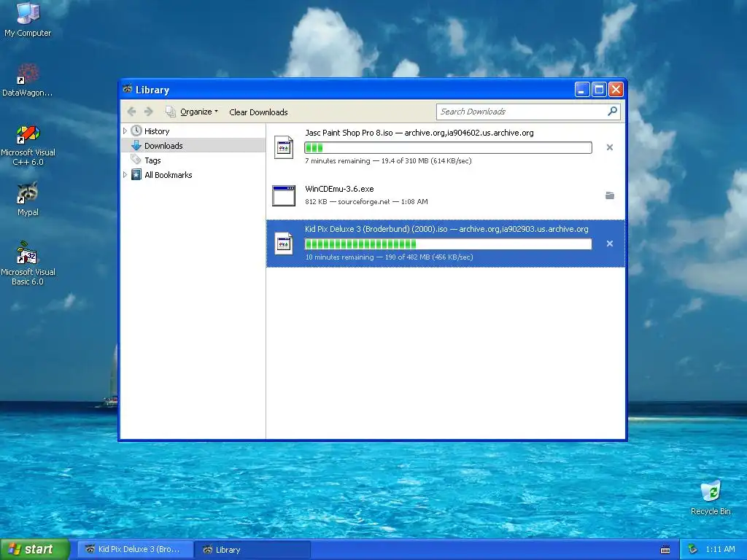Click '10 minutes remaining' status text

pos(339,257)
